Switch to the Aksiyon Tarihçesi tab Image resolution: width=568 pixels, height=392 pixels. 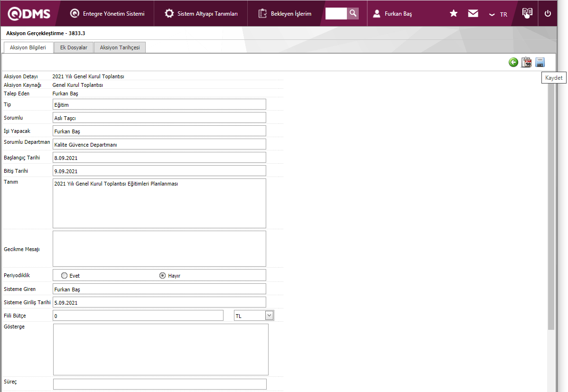[x=120, y=47]
